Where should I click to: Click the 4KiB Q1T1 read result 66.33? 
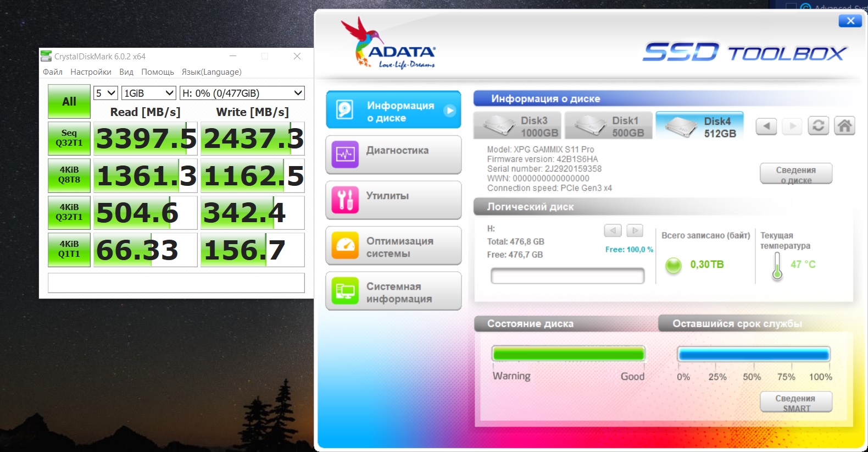[146, 250]
